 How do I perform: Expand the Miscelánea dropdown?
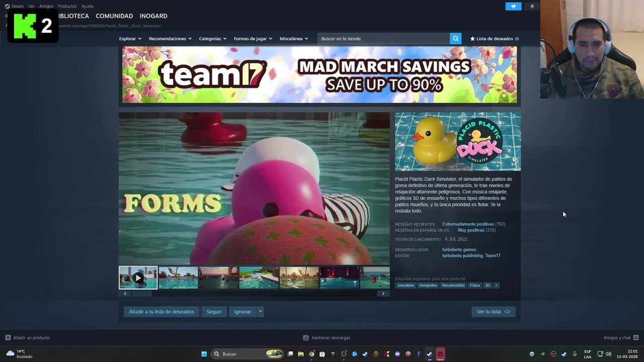pyautogui.click(x=294, y=39)
